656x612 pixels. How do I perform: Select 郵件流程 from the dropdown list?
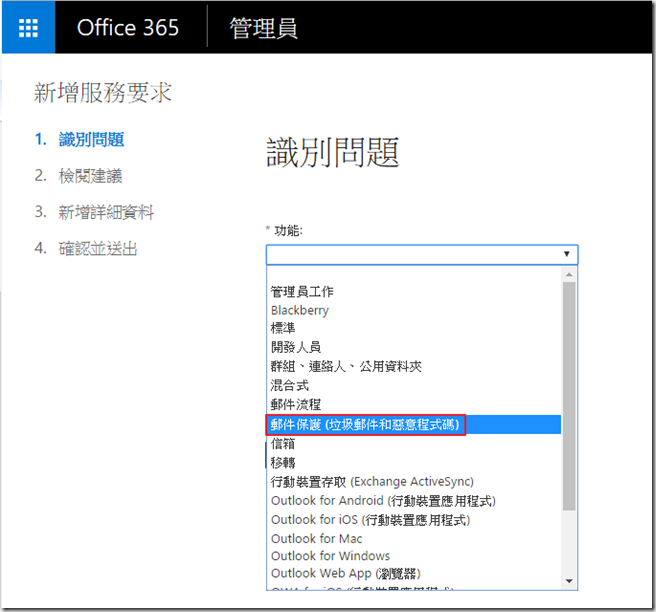pos(296,404)
